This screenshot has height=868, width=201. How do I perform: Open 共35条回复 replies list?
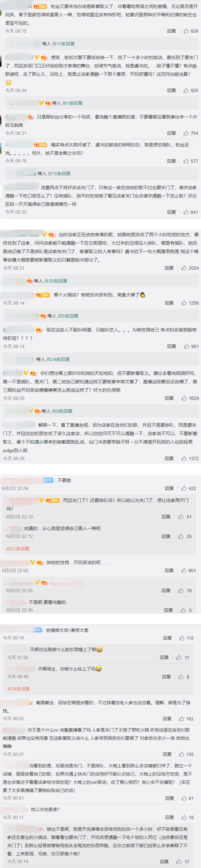tap(56, 281)
